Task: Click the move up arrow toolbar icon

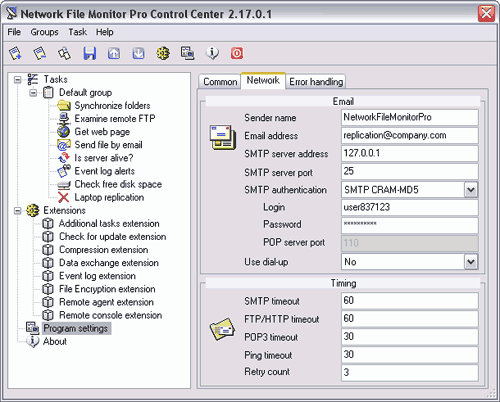Action: [x=114, y=53]
